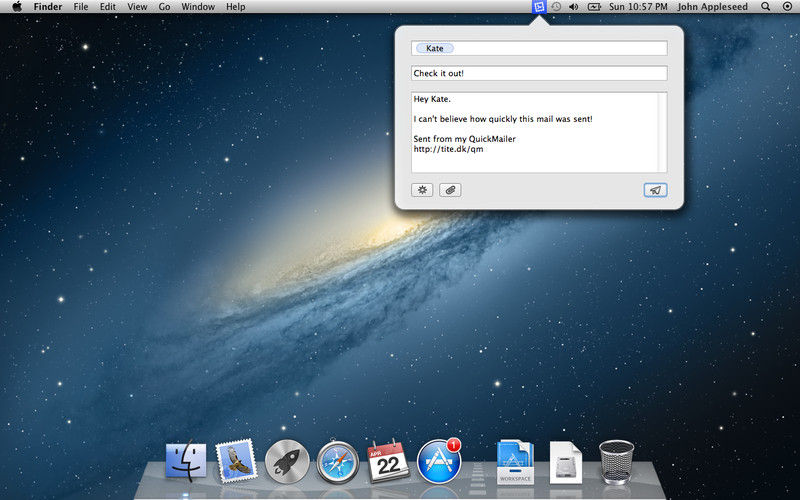Viewport: 800px width, 500px height.
Task: Open the View menu
Action: (x=137, y=7)
